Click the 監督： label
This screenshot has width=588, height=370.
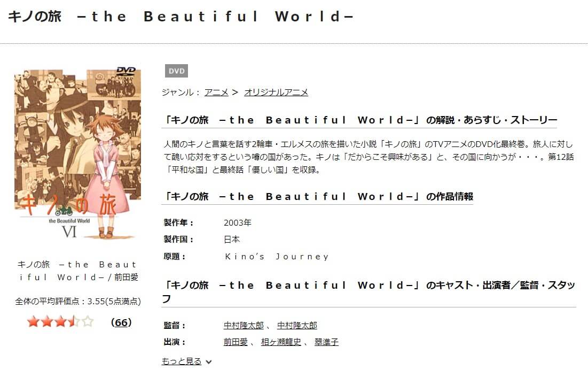[175, 325]
